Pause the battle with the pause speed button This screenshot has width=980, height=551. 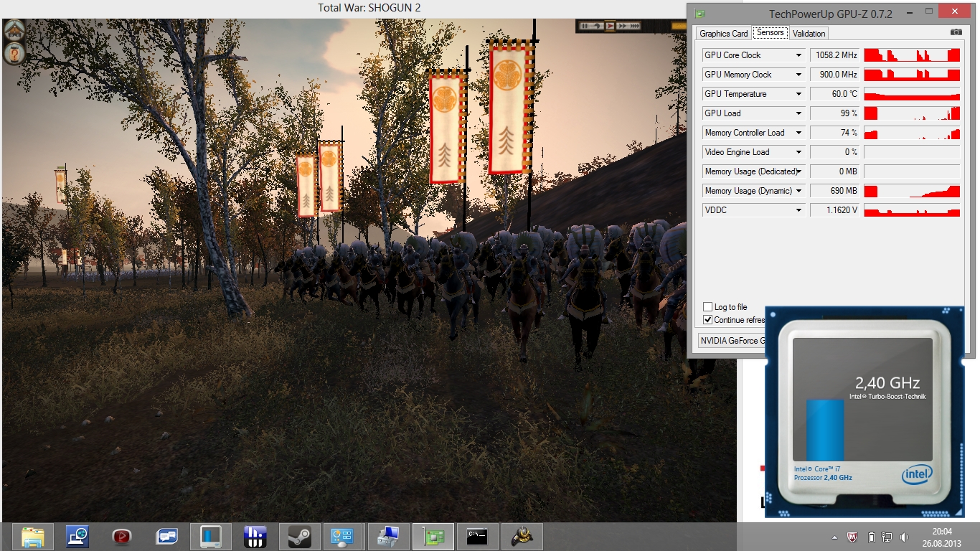click(585, 26)
